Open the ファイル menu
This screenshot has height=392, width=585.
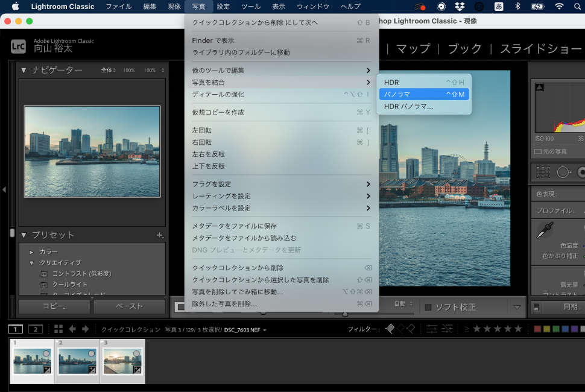pyautogui.click(x=119, y=7)
